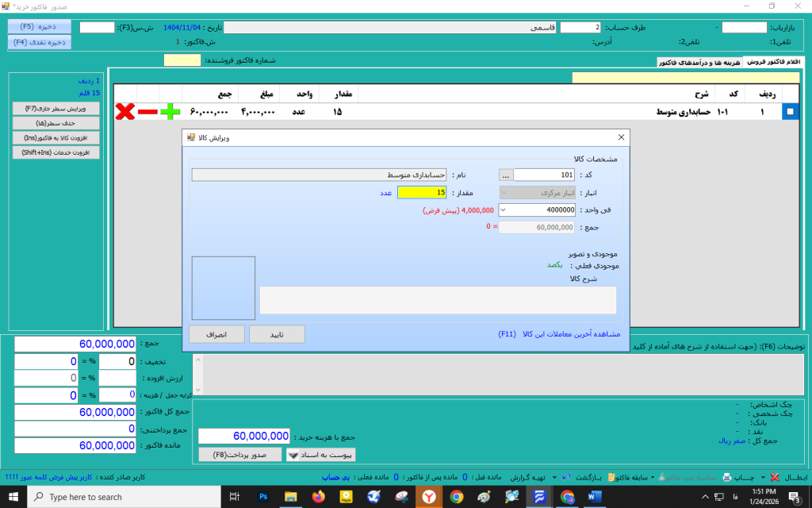Click the confirm (تایید) button in the dialog
This screenshot has width=812, height=508.
pos(276,334)
